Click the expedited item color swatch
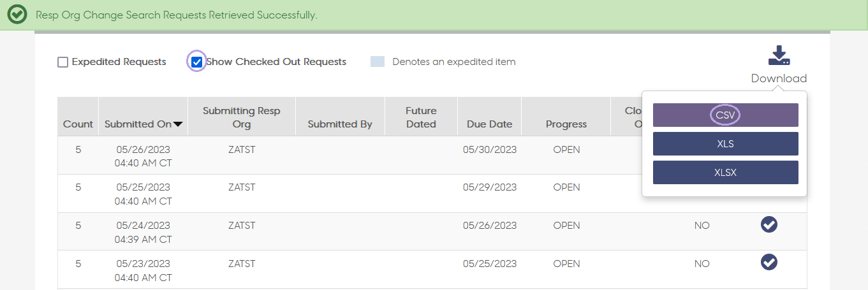Image resolution: width=868 pixels, height=290 pixels. [378, 62]
